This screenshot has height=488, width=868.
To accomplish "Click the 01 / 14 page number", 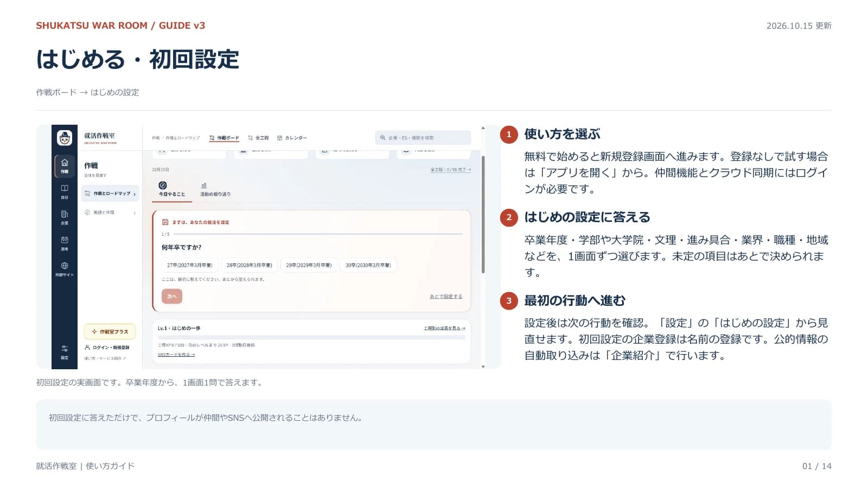I will point(816,466).
